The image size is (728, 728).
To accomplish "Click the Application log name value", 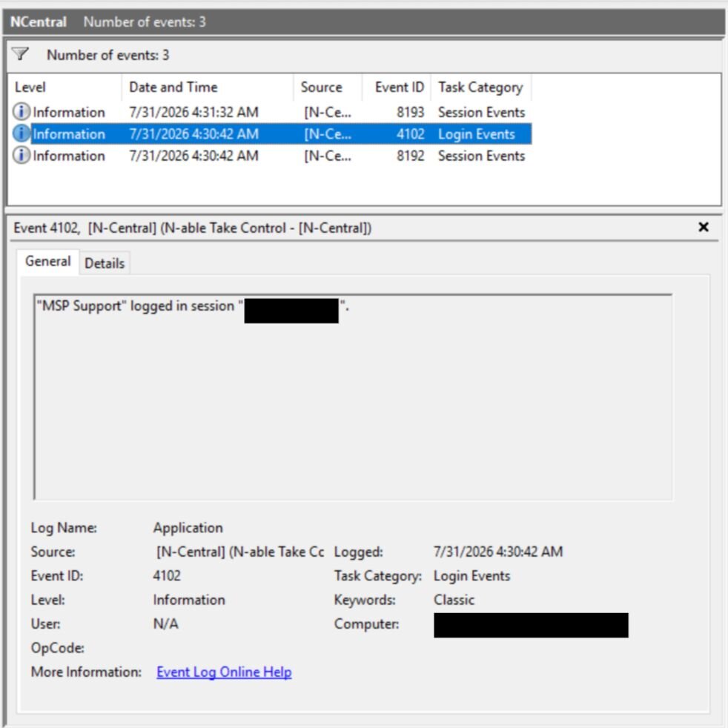I will pyautogui.click(x=188, y=527).
